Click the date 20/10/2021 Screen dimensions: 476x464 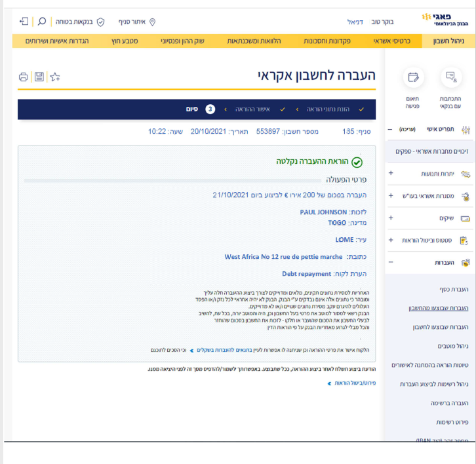pyautogui.click(x=208, y=131)
